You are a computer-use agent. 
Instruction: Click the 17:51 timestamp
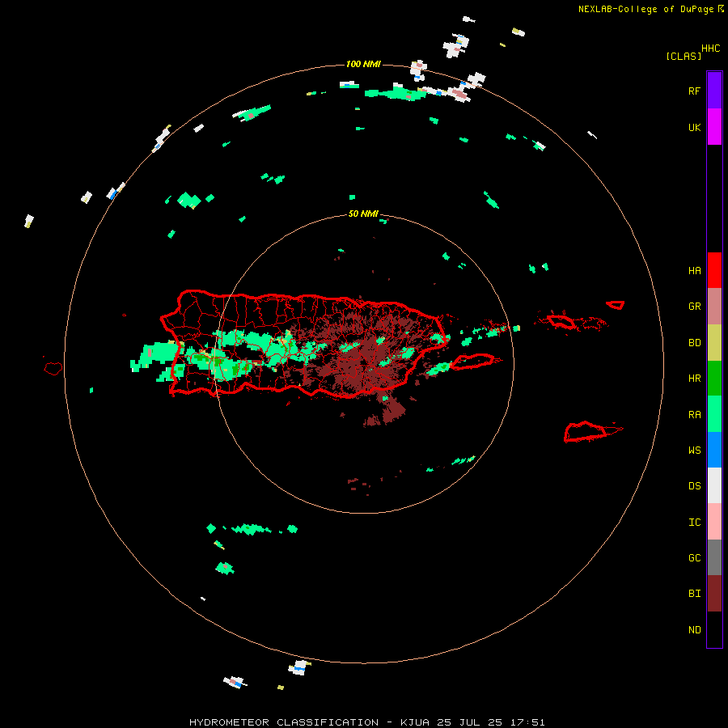(532, 722)
